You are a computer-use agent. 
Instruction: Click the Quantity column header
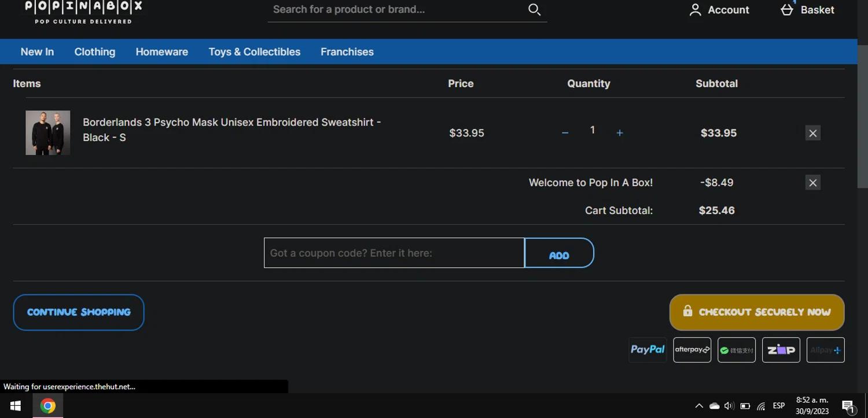tap(589, 83)
